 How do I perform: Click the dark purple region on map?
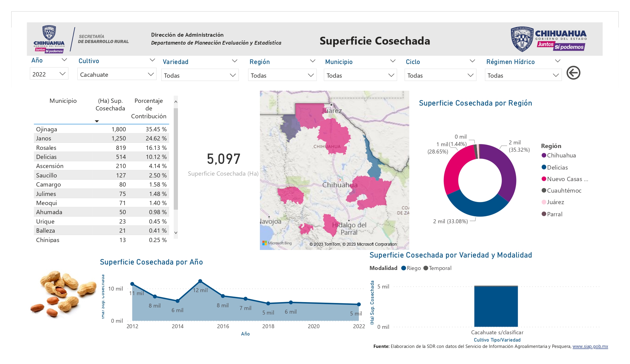tap(290, 127)
